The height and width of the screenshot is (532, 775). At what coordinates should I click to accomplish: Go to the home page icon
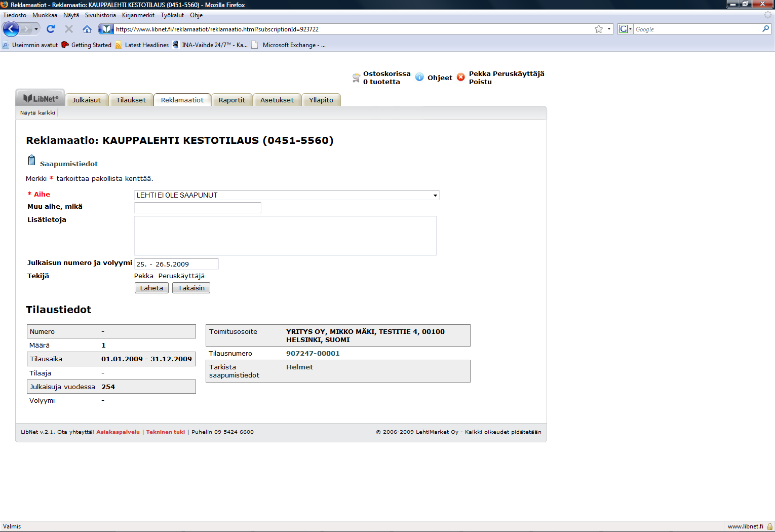click(87, 29)
